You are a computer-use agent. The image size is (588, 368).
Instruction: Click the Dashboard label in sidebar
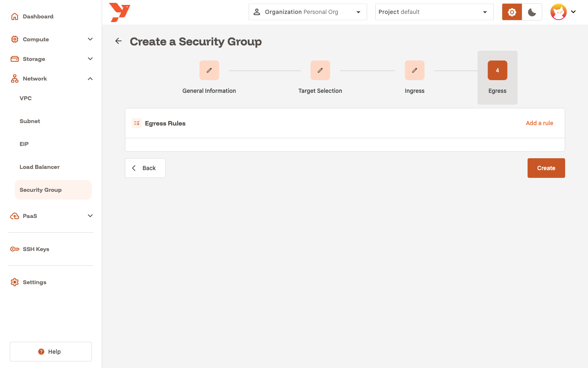tap(38, 16)
